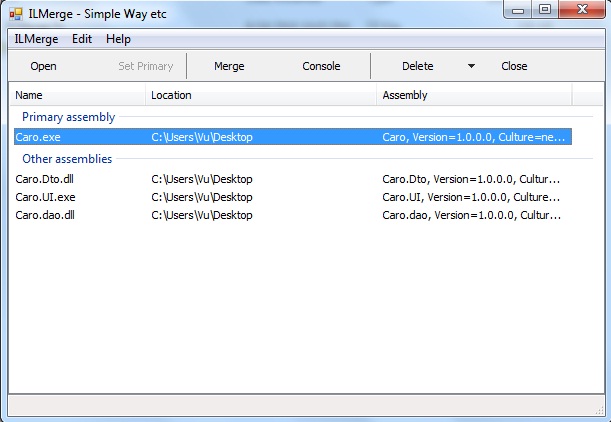611x422 pixels.
Task: Minimize the ILMerge window
Action: coord(518,10)
